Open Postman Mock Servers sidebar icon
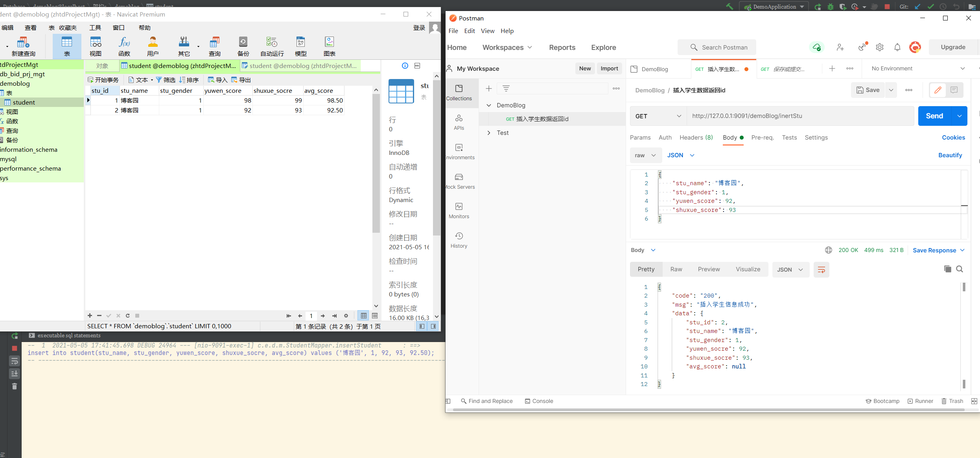The height and width of the screenshot is (458, 980). click(459, 181)
